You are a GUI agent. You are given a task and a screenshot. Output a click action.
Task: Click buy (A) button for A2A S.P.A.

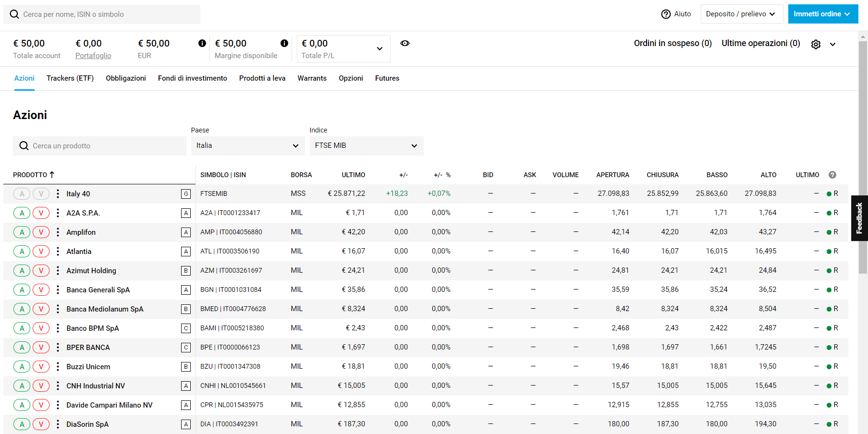pos(22,213)
